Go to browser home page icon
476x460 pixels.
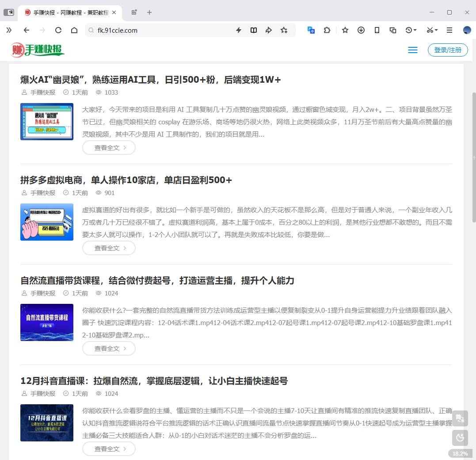74,30
